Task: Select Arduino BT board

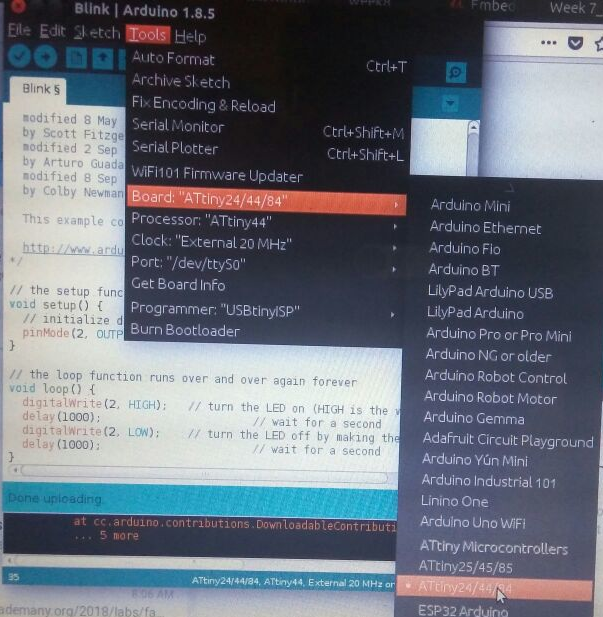Action: tap(464, 270)
